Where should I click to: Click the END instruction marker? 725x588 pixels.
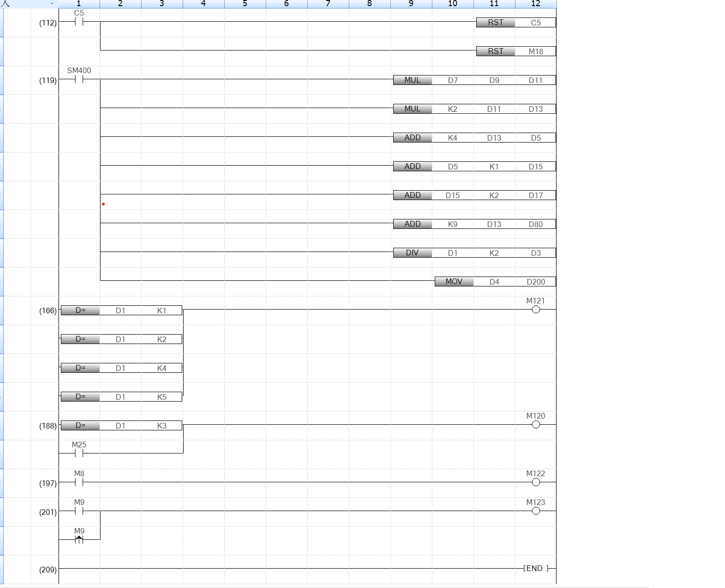click(x=535, y=569)
